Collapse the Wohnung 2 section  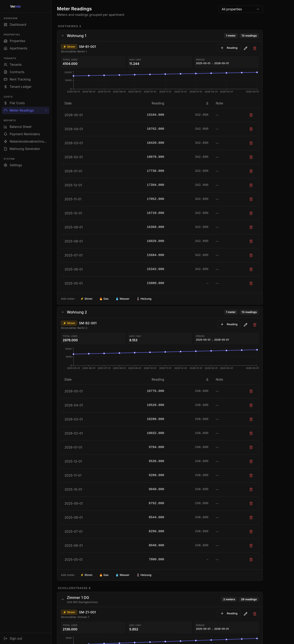click(63, 312)
